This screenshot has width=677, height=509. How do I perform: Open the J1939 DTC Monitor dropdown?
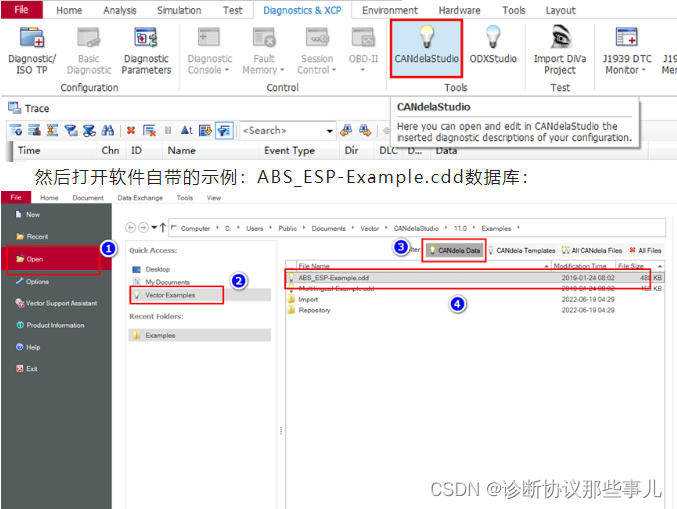click(x=626, y=51)
